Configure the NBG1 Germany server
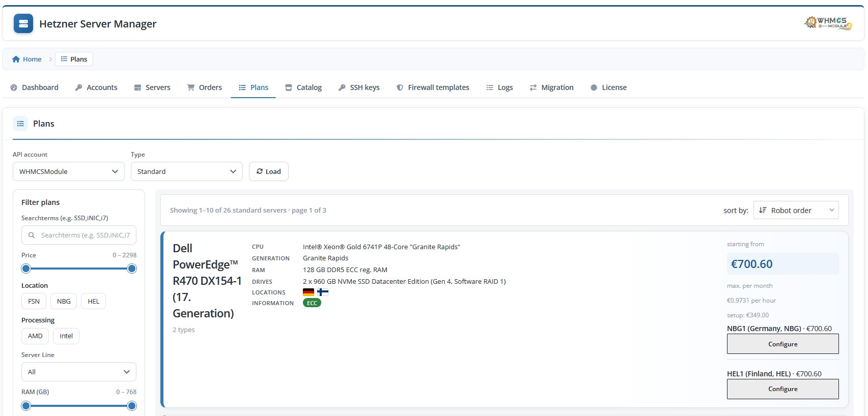 point(783,344)
